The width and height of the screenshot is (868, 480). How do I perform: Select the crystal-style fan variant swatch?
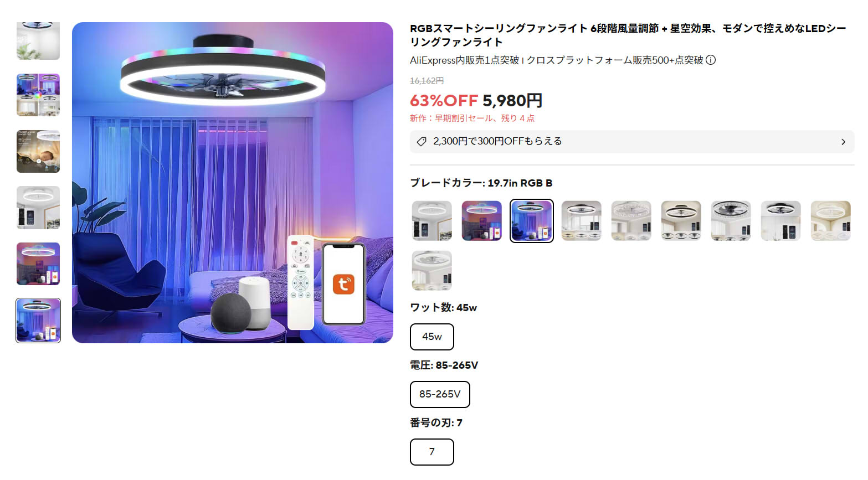631,221
